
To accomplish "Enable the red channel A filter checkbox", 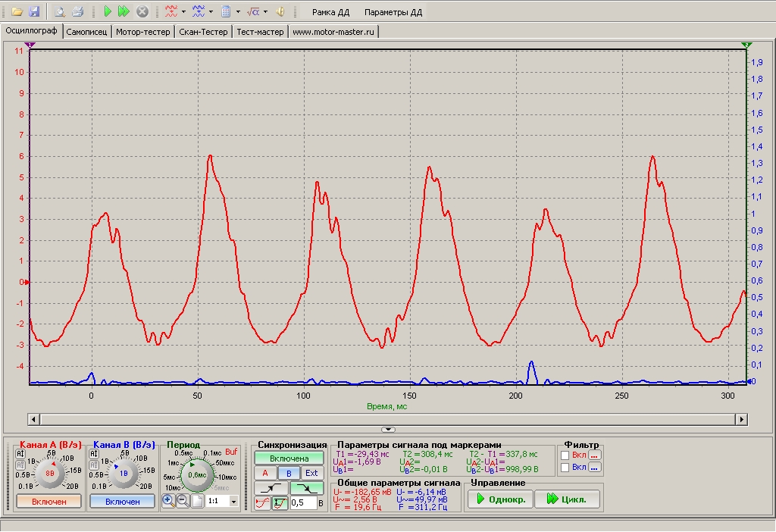I will 565,455.
